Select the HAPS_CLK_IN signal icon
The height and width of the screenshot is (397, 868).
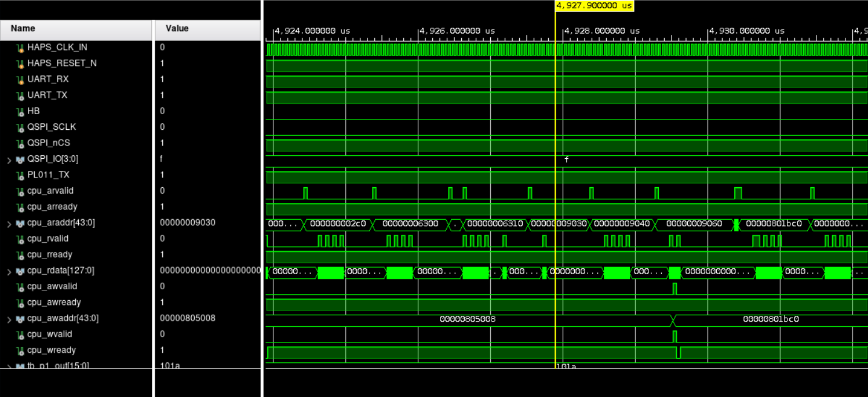[x=20, y=48]
